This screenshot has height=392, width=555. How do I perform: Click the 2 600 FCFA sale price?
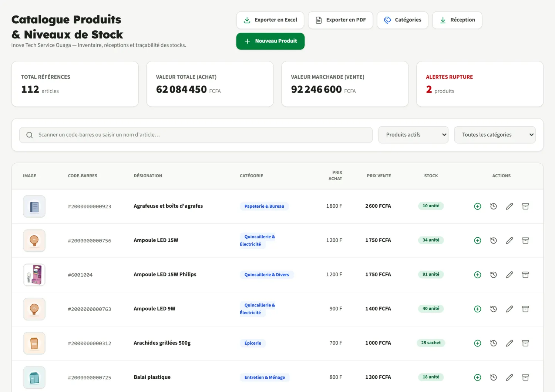click(378, 206)
